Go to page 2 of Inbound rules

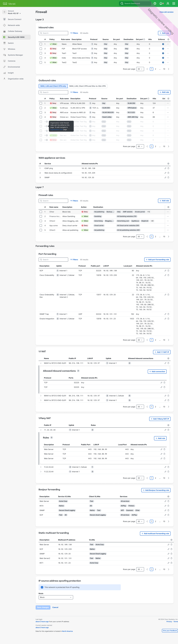(156, 69)
